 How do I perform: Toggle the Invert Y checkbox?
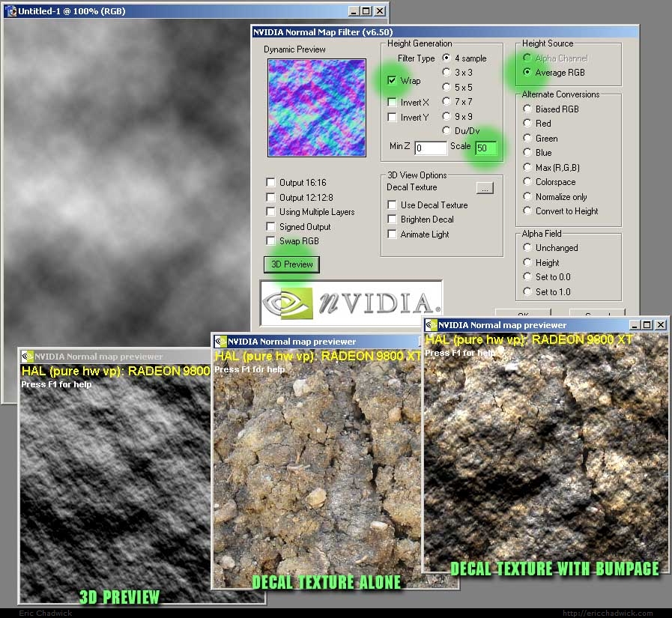392,117
